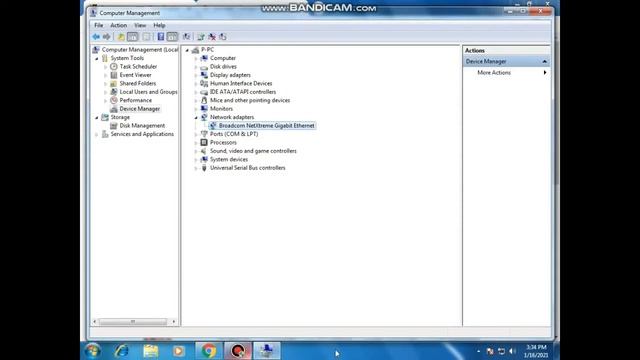Click the Disable device toolbar icon

pyautogui.click(x=223, y=37)
